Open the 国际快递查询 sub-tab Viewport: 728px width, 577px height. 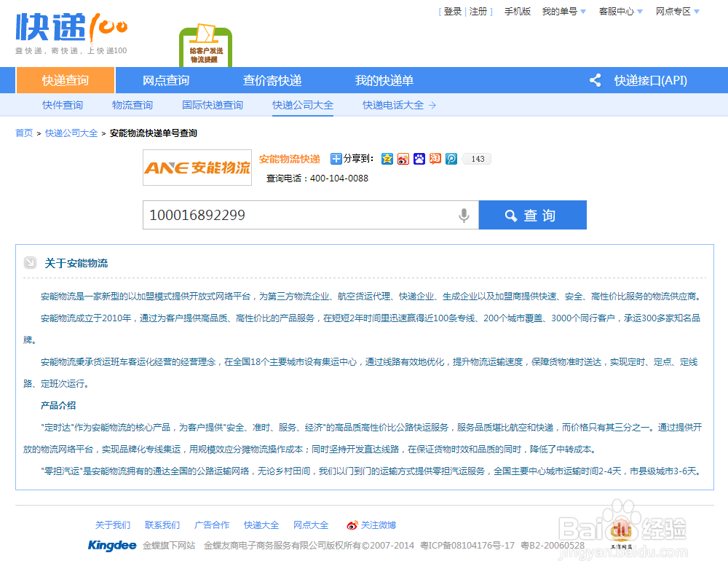[x=212, y=106]
